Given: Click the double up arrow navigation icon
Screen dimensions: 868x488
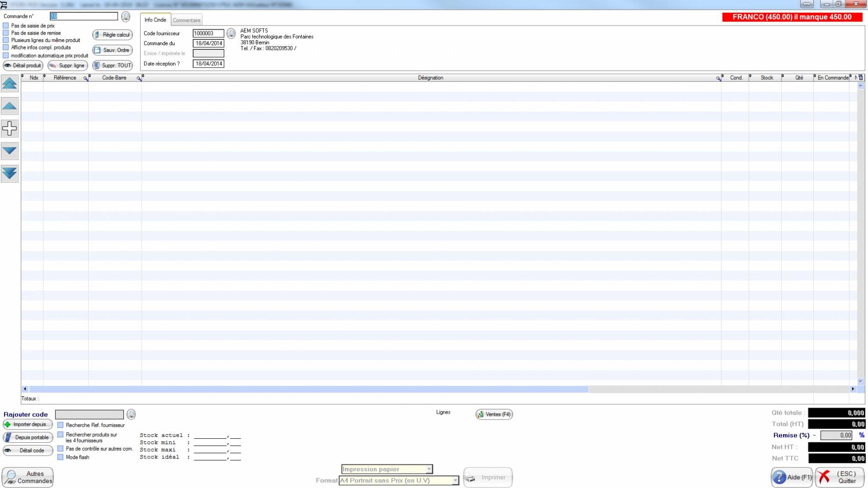Looking at the screenshot, I should 10,84.
